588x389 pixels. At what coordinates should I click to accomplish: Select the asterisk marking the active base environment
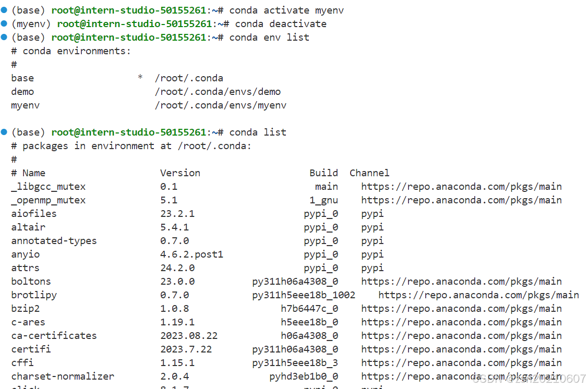(140, 78)
